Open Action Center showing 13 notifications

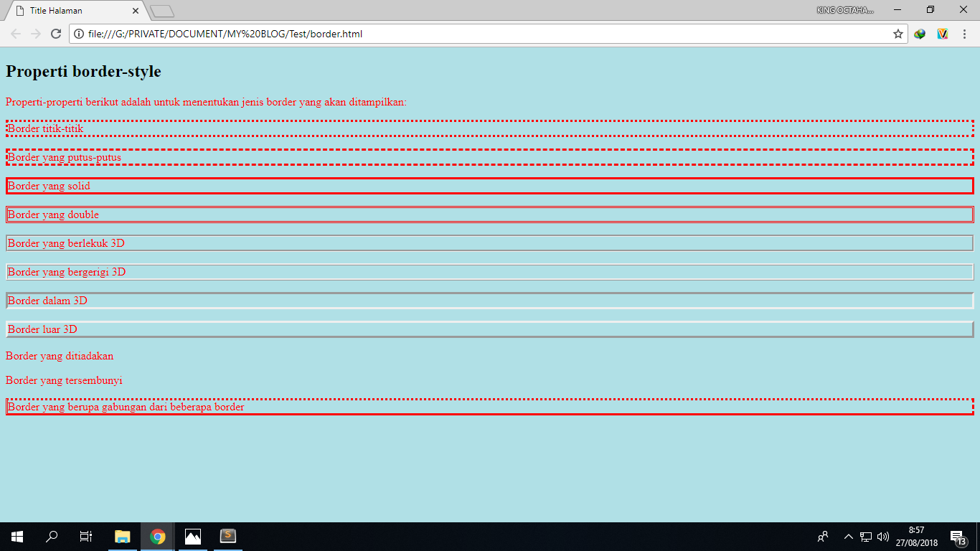[957, 536]
